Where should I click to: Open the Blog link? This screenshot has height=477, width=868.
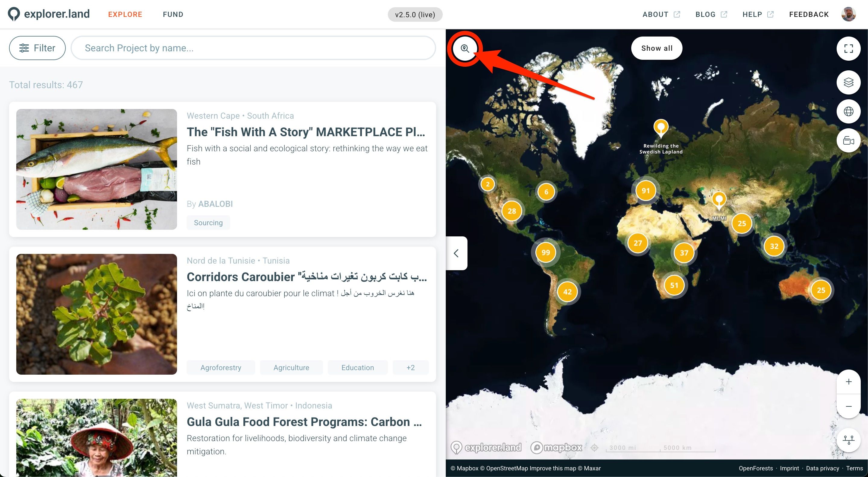[x=711, y=14]
